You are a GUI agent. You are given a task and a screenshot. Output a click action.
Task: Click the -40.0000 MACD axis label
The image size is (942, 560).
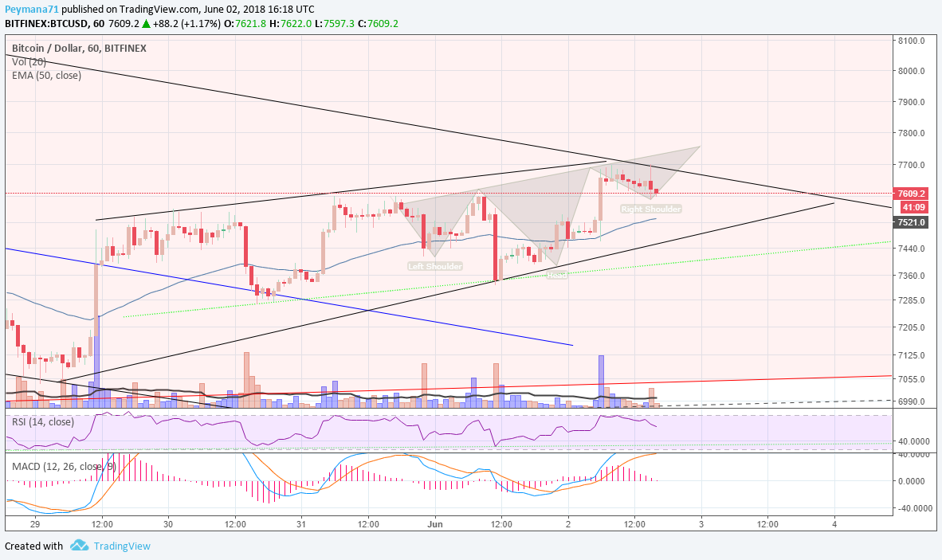point(913,508)
